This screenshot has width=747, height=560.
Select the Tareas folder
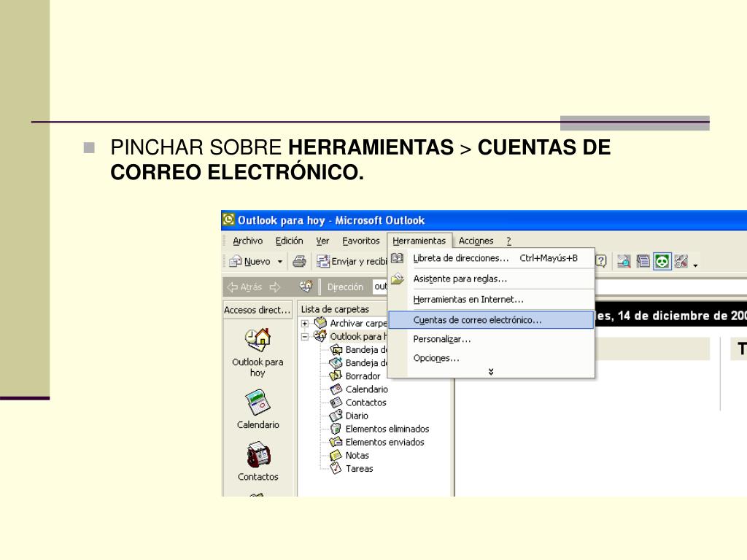359,469
